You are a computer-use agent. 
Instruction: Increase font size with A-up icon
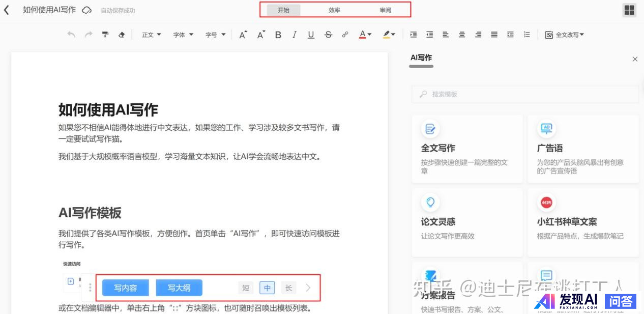(243, 35)
